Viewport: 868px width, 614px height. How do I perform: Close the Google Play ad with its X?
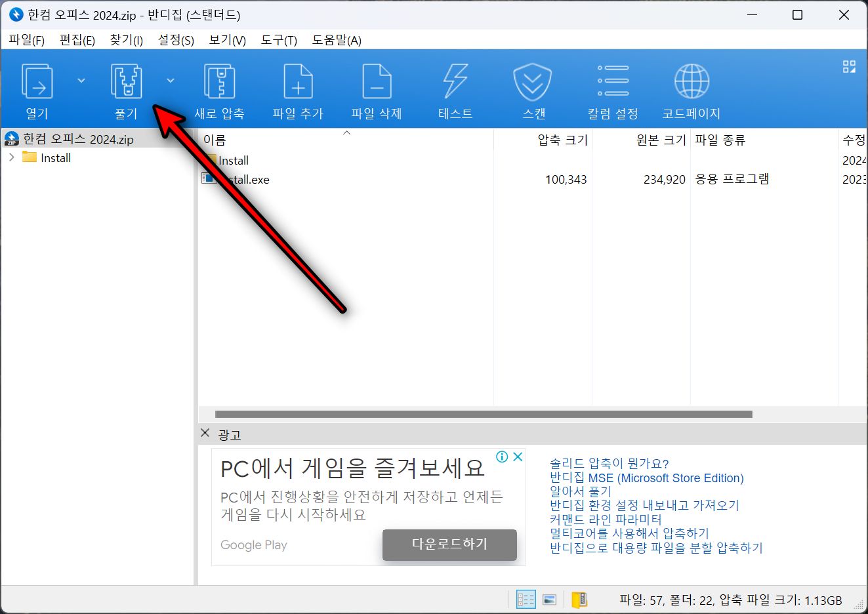point(518,457)
